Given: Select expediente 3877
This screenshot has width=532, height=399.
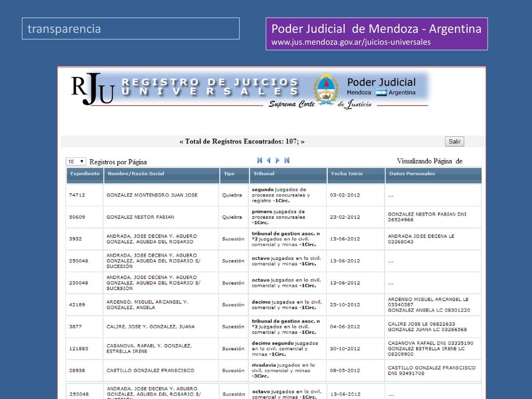Looking at the screenshot, I should pos(75,327).
